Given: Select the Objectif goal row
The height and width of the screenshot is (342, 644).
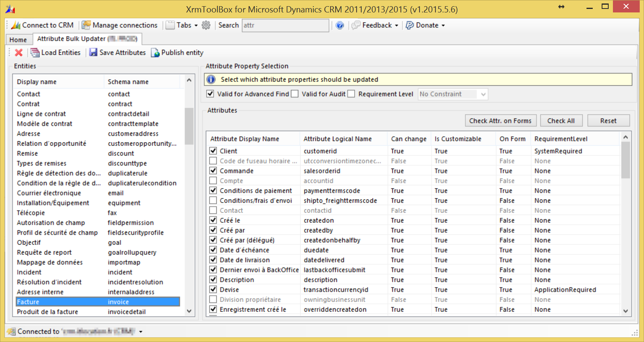Looking at the screenshot, I should [x=98, y=242].
